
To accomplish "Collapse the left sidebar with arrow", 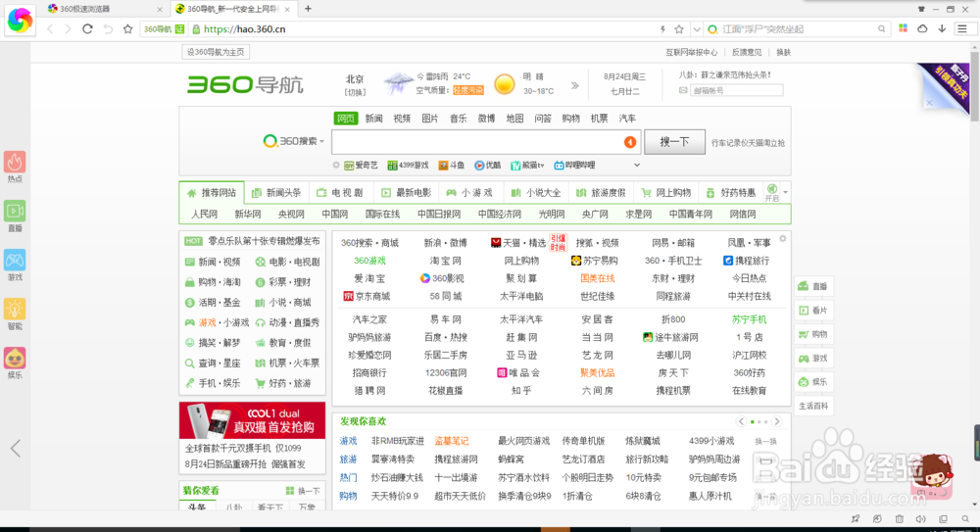I will pyautogui.click(x=16, y=448).
